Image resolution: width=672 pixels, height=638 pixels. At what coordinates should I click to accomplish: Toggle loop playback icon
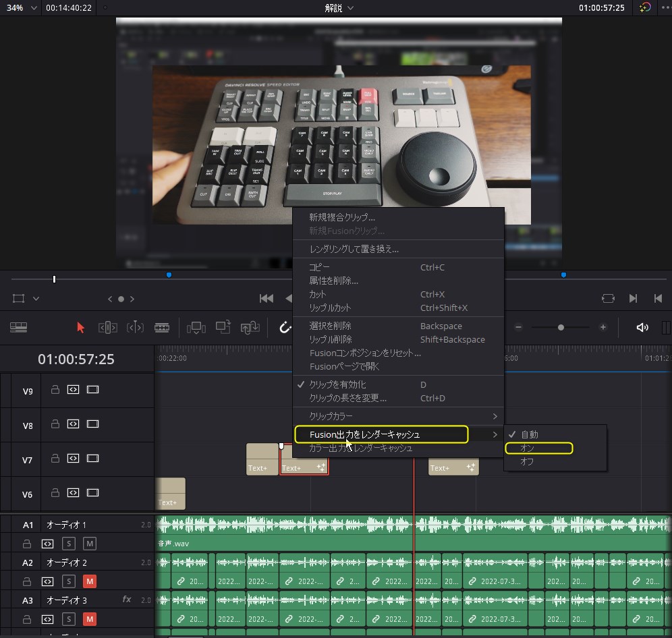[608, 298]
